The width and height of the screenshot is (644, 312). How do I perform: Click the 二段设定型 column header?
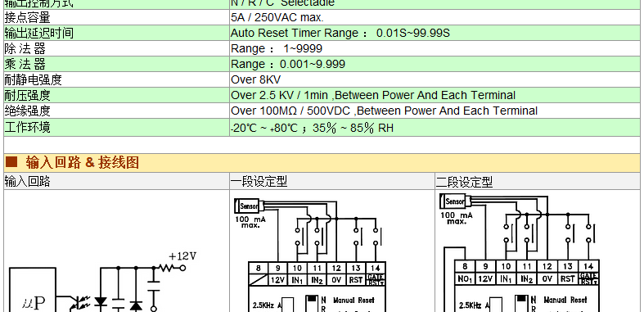coord(464,181)
